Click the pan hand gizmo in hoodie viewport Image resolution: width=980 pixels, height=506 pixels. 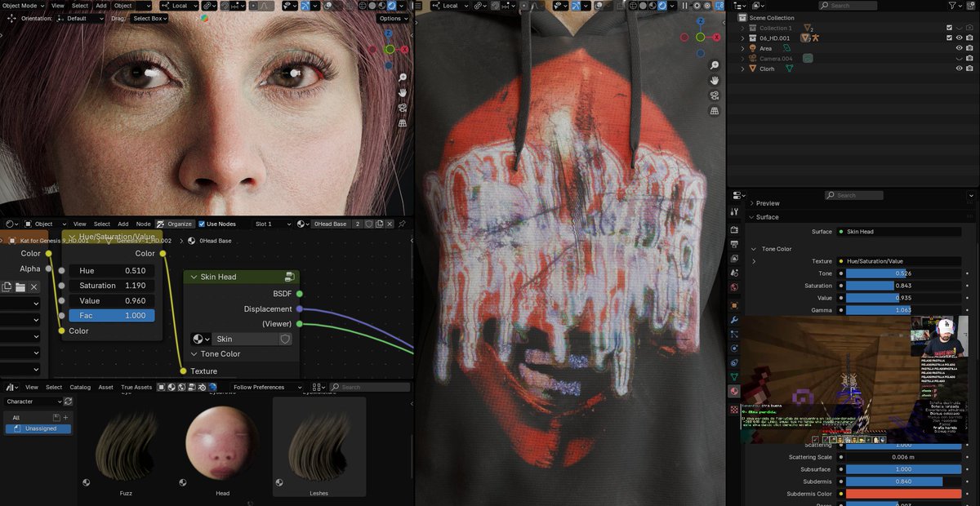click(715, 80)
